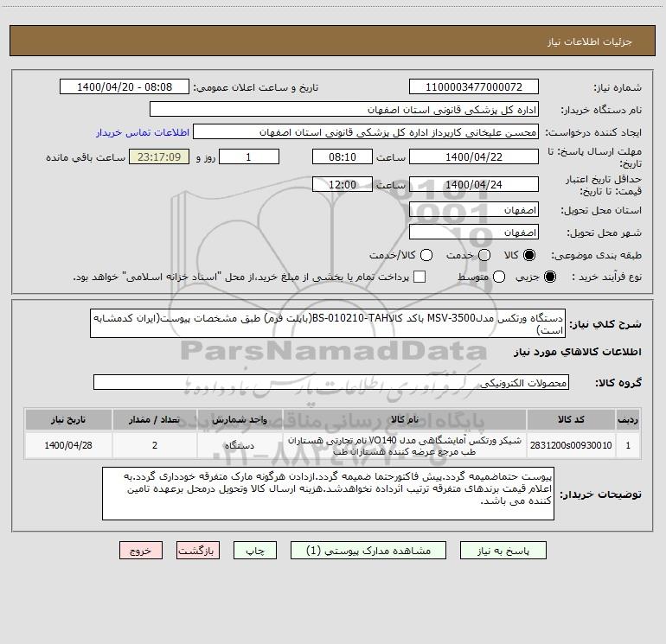Click the delivery province field اصفهان
This screenshot has height=644, width=666.
474,210
